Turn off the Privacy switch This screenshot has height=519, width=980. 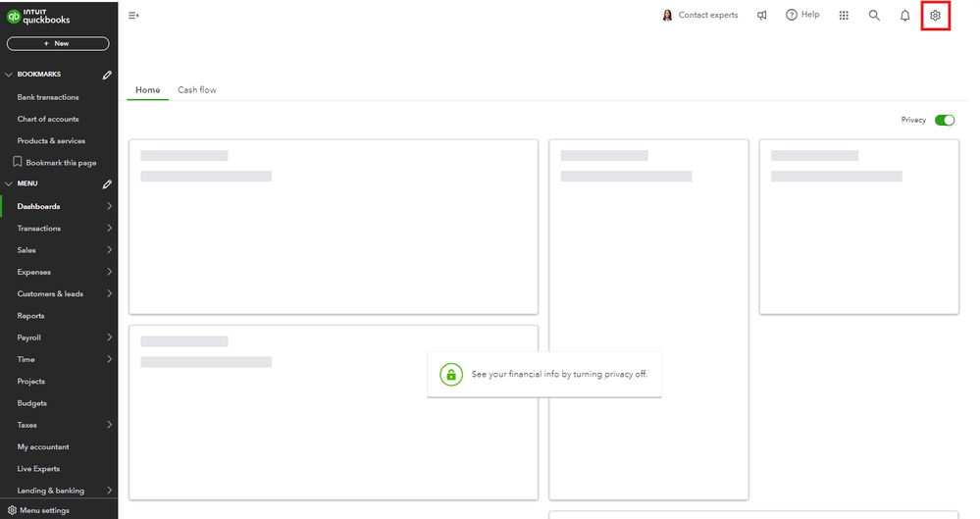[x=945, y=120]
